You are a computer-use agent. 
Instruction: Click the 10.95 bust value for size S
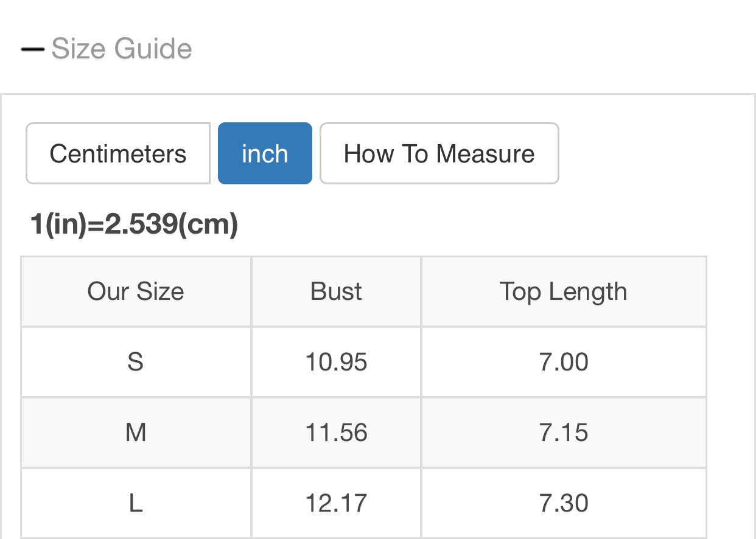(x=336, y=362)
